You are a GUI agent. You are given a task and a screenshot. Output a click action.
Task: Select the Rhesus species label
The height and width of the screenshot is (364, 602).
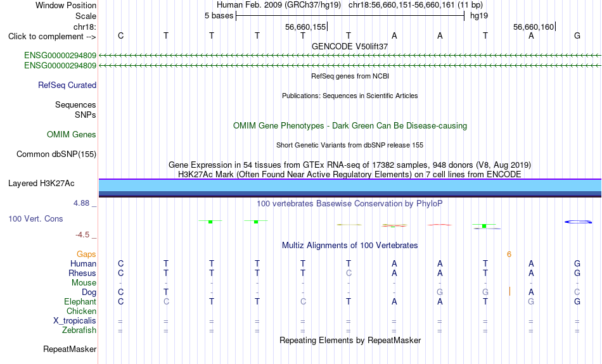pos(82,273)
